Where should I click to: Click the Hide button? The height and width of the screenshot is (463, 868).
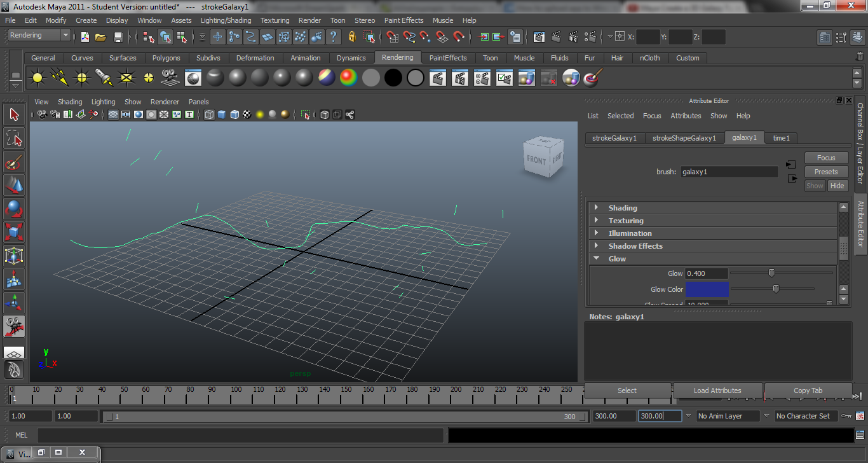click(x=837, y=186)
